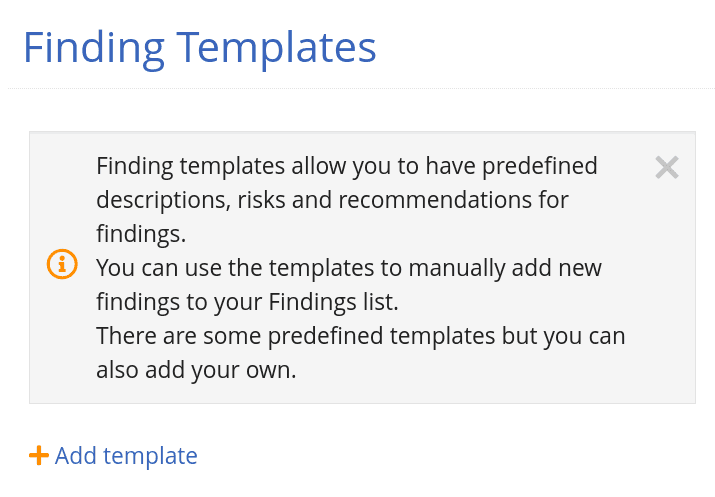
Task: Click the word "Templates" in the heading
Action: click(274, 48)
